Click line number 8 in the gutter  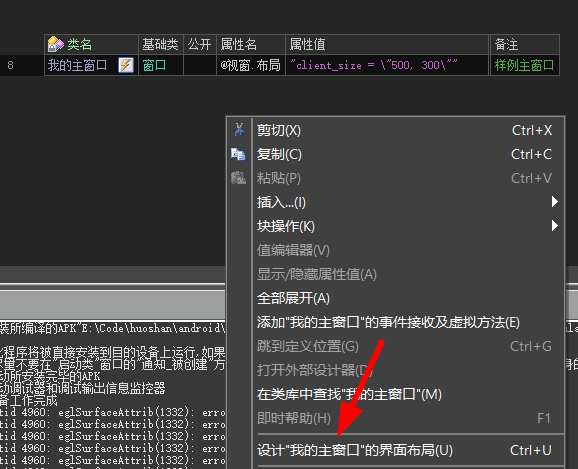pos(10,65)
